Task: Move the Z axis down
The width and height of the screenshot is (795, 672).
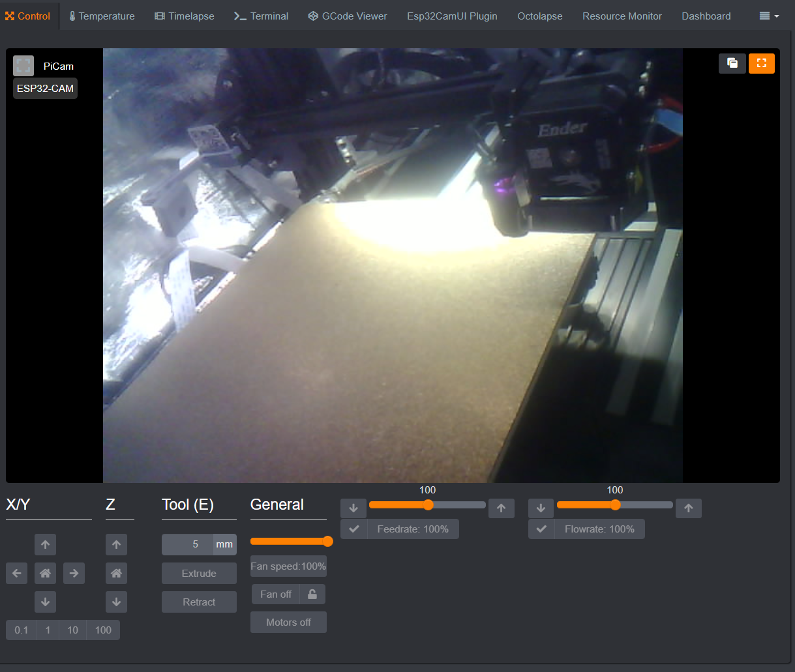Action: coord(116,602)
